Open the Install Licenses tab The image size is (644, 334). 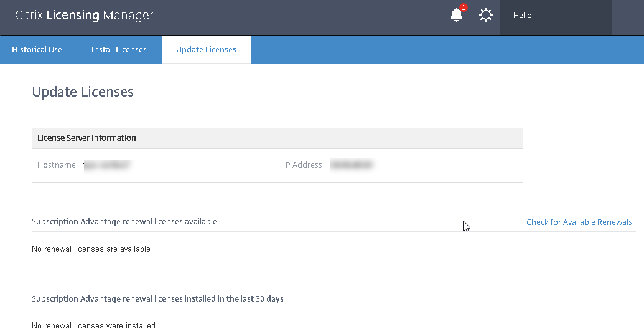coord(119,50)
